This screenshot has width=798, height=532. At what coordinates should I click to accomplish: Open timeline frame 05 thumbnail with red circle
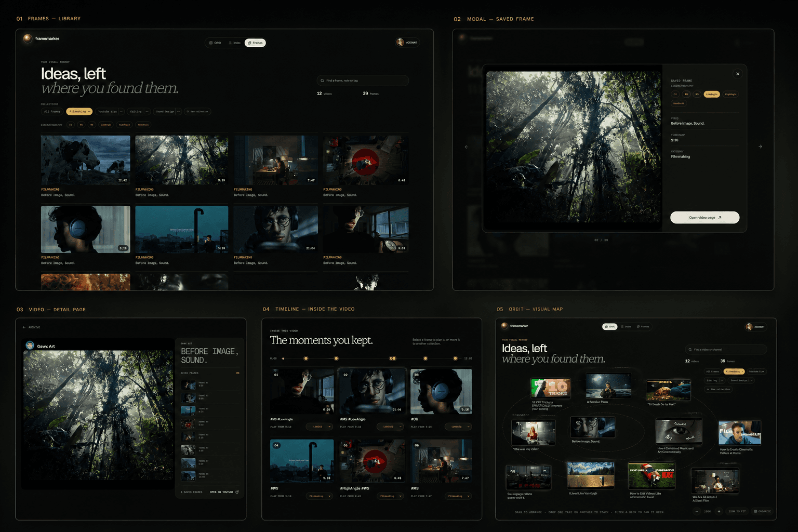coord(372,461)
